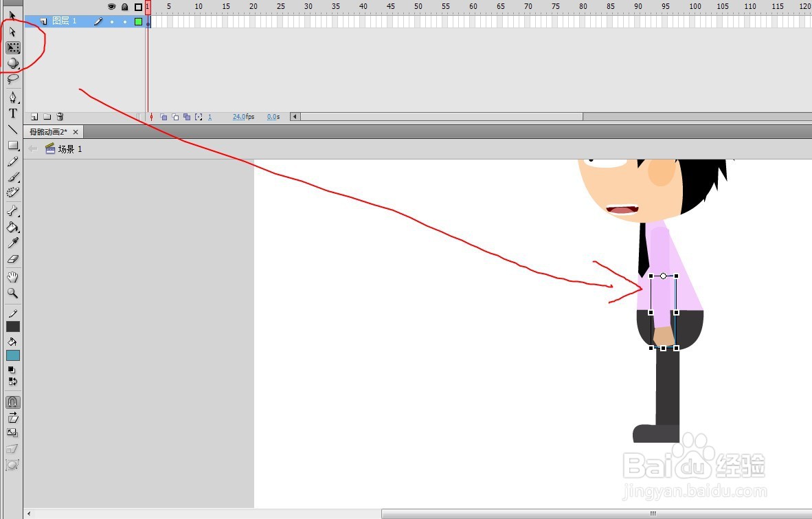
Task: Click the current frame number field
Action: [210, 117]
